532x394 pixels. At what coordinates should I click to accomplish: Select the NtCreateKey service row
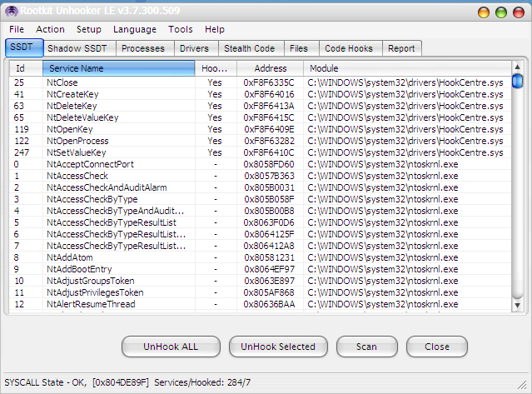tap(260, 94)
